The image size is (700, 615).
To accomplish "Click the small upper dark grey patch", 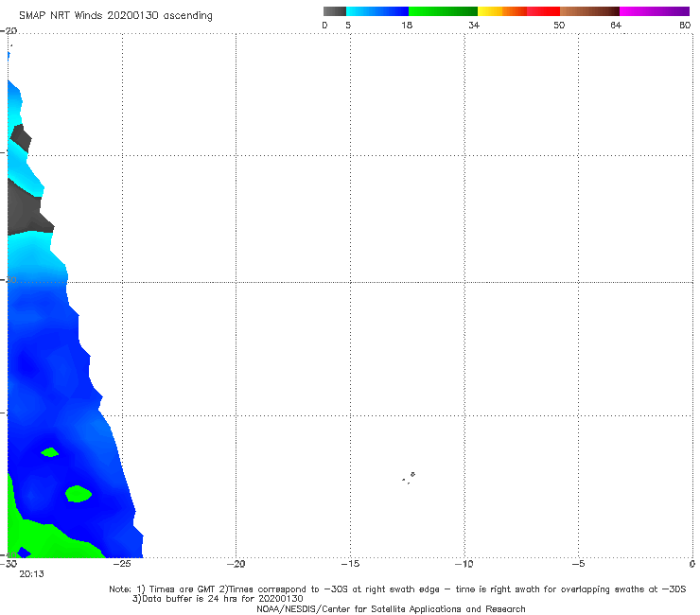I will tap(21, 138).
